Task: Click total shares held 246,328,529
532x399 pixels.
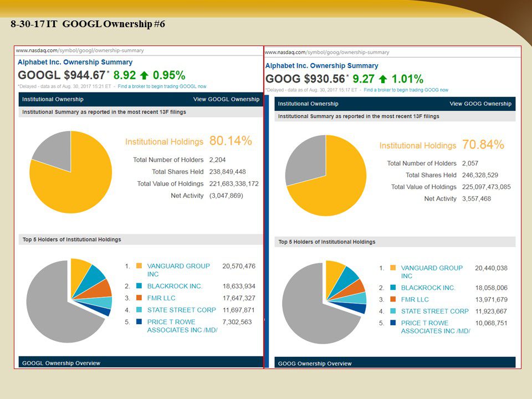Action: [480, 175]
